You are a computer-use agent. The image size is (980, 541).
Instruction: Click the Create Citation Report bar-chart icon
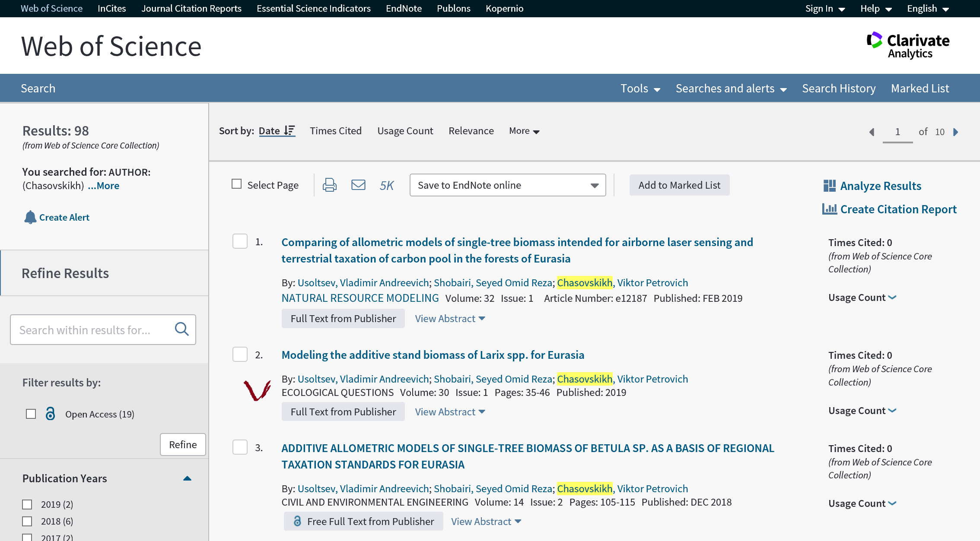click(829, 209)
